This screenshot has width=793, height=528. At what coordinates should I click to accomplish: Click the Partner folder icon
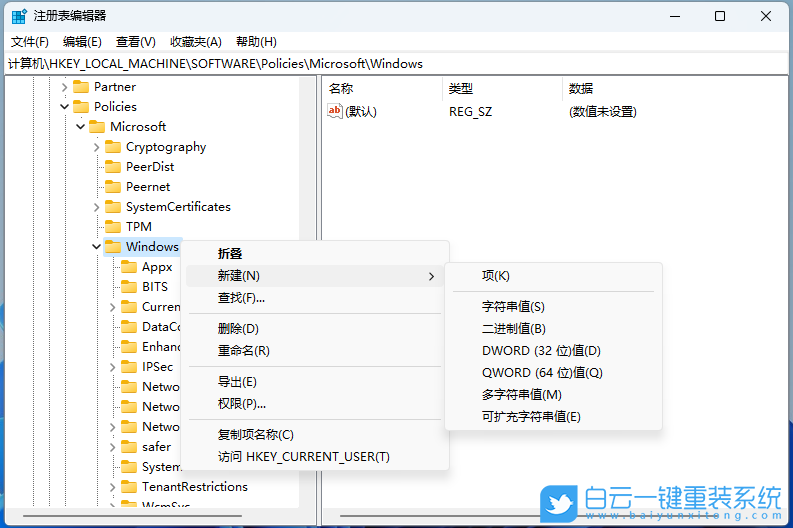coord(81,87)
